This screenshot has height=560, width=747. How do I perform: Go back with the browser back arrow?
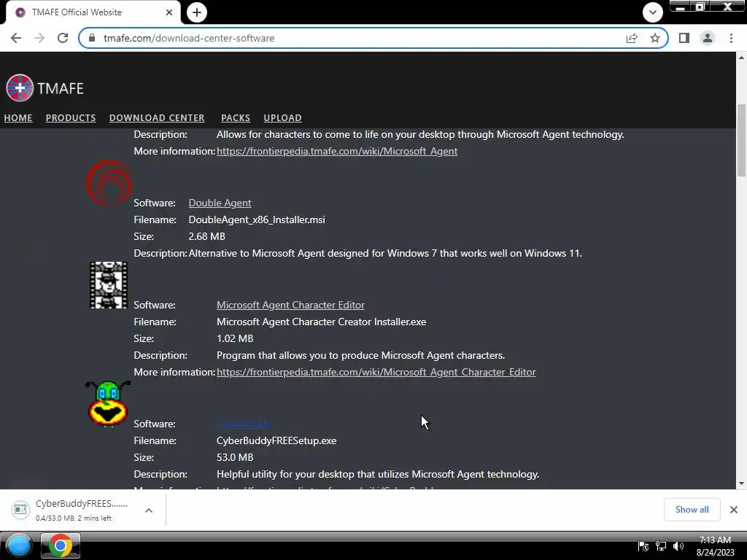(16, 38)
